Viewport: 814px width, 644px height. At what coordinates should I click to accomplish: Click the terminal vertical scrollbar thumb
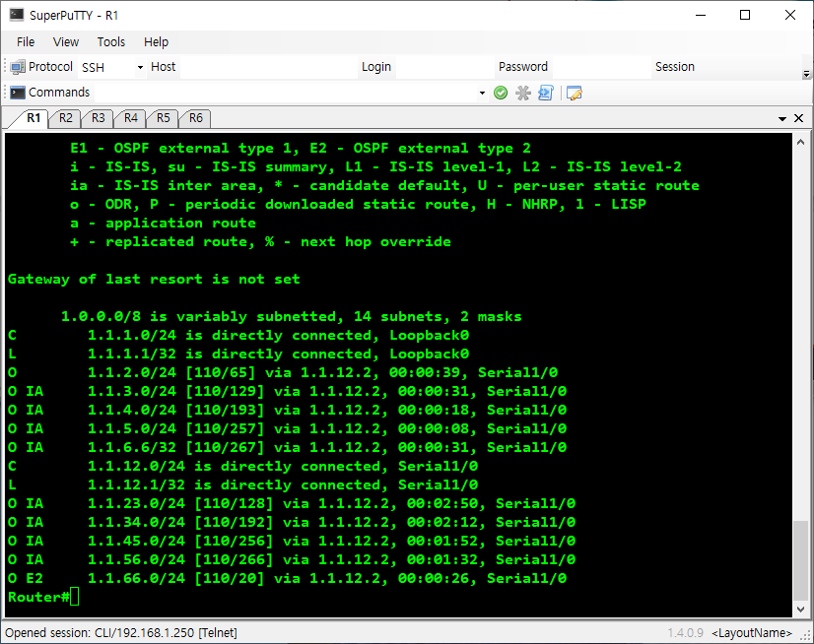[800, 560]
